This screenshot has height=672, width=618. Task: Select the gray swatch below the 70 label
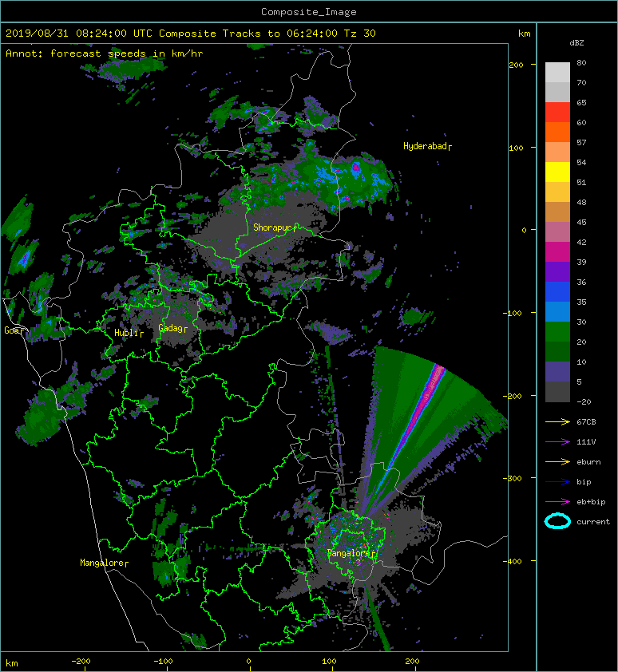557,92
